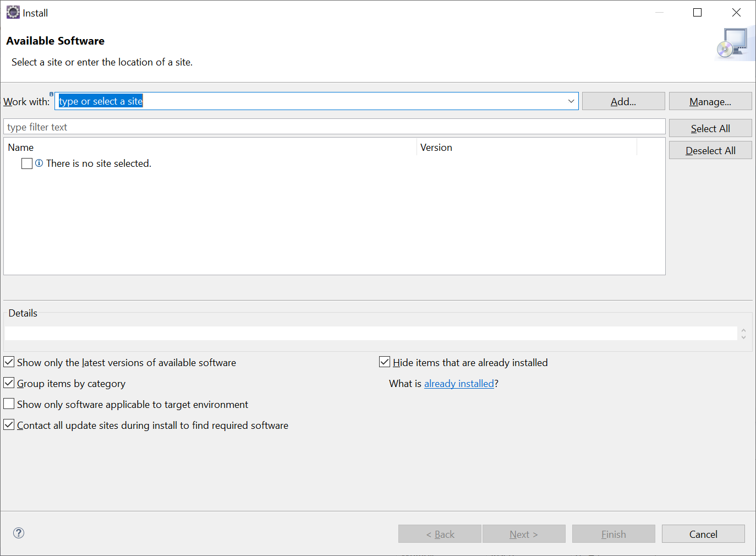Disable "Group items by category"
The width and height of the screenshot is (756, 556).
pos(8,383)
